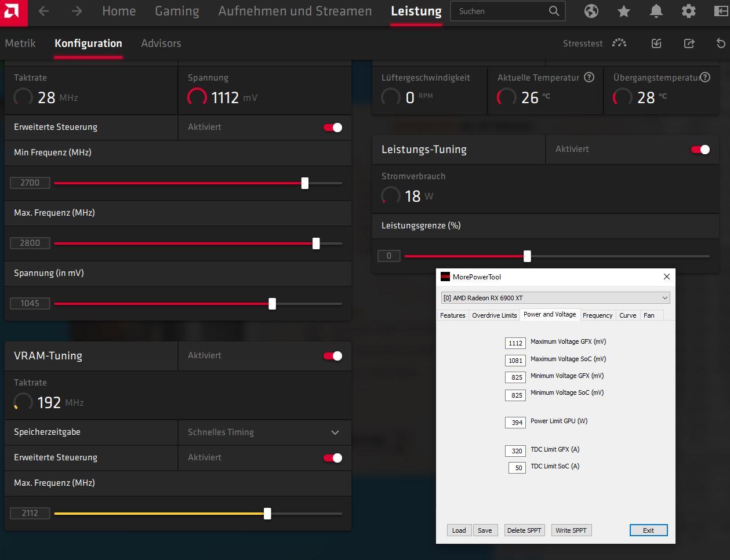The height and width of the screenshot is (560, 730).
Task: Open settings gear icon
Action: (x=689, y=11)
